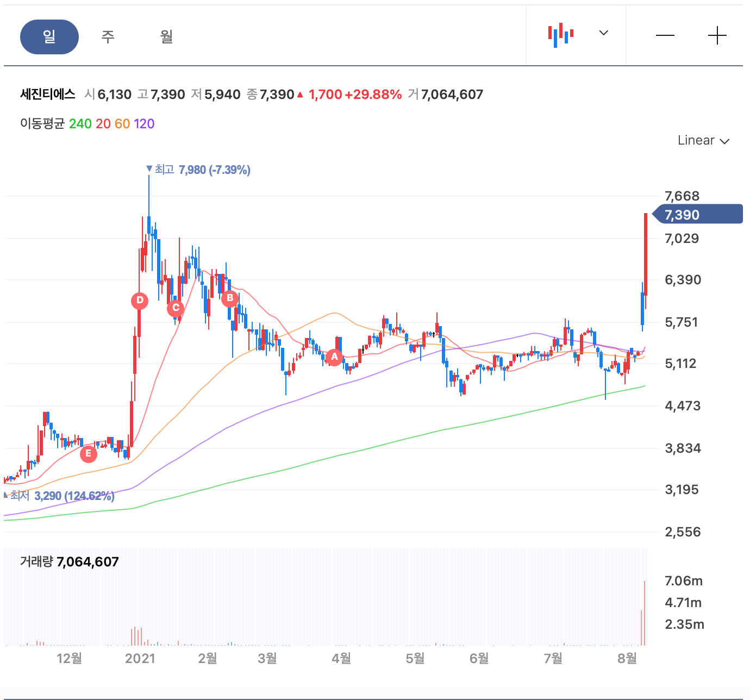Click the latest tall red volume bar

click(645, 613)
